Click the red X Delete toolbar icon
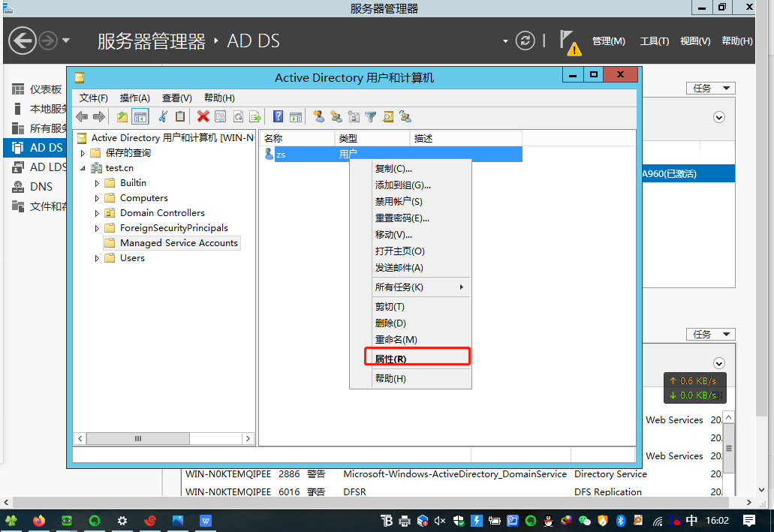This screenshot has height=532, width=774. (x=203, y=116)
